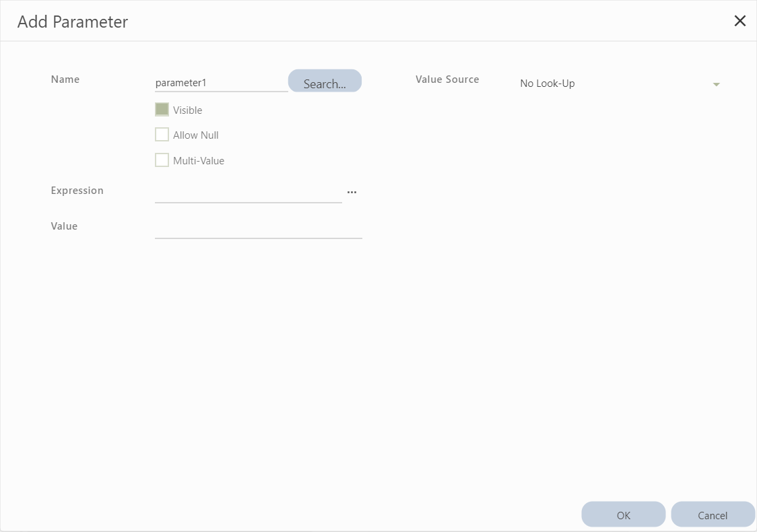Screen dimensions: 757x532
Task: Dismiss the dialog using Cancel
Action: 713,514
